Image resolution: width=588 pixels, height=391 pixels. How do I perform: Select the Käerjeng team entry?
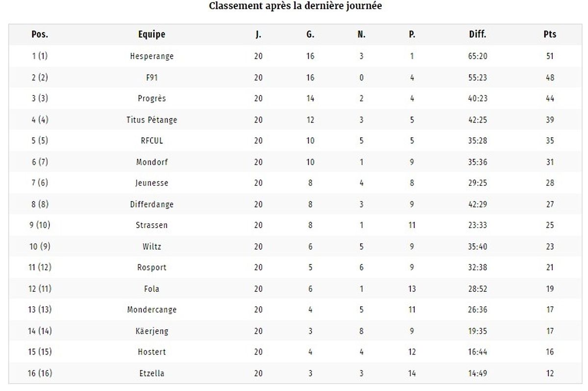[x=152, y=331]
